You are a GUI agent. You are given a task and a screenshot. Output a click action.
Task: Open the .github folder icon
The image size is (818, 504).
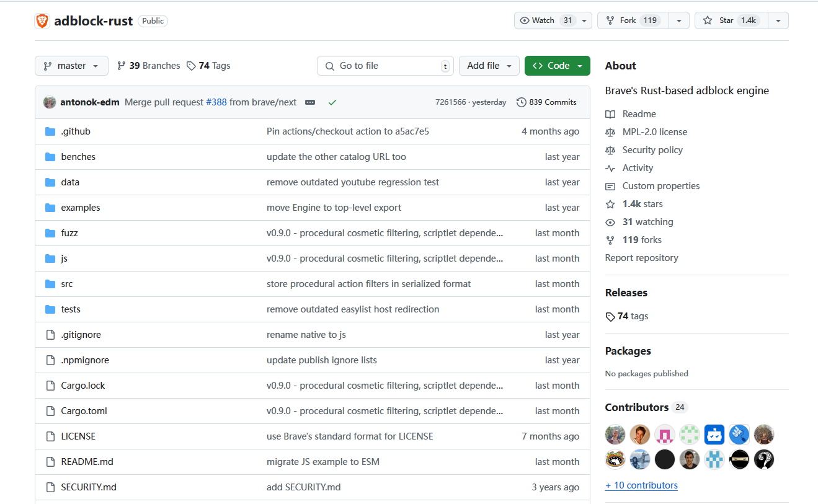point(50,131)
